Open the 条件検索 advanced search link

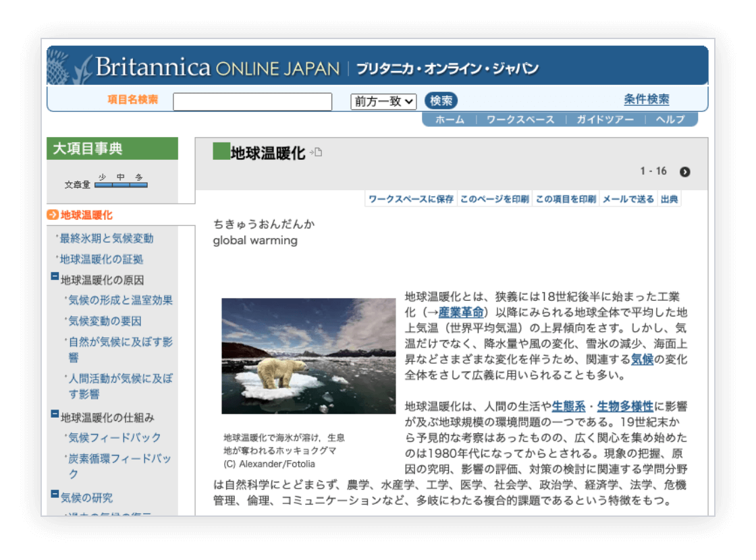click(x=646, y=100)
